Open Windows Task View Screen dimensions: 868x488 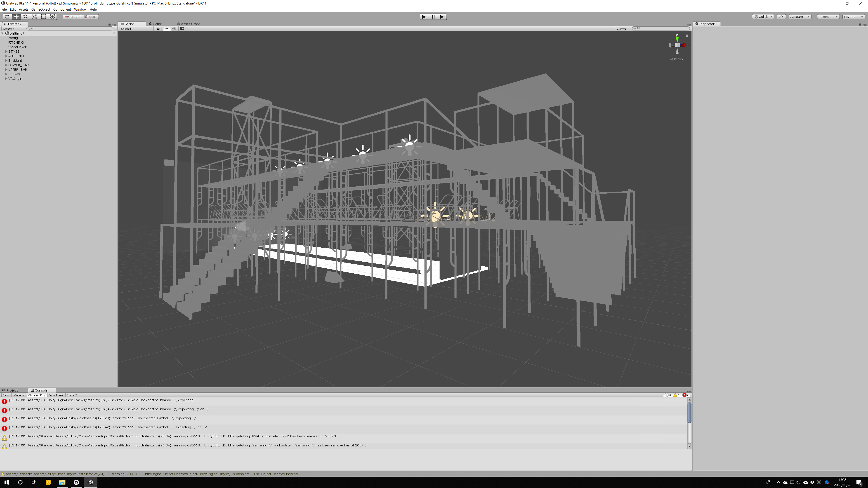pos(34,482)
